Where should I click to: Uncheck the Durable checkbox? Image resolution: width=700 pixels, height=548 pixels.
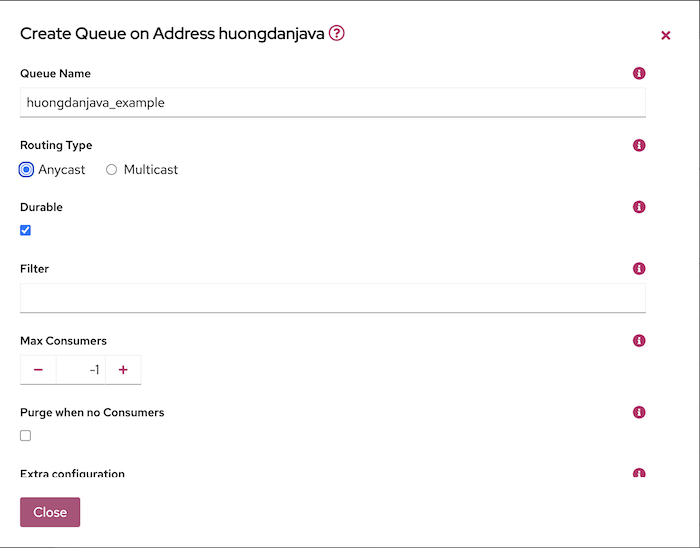(25, 230)
